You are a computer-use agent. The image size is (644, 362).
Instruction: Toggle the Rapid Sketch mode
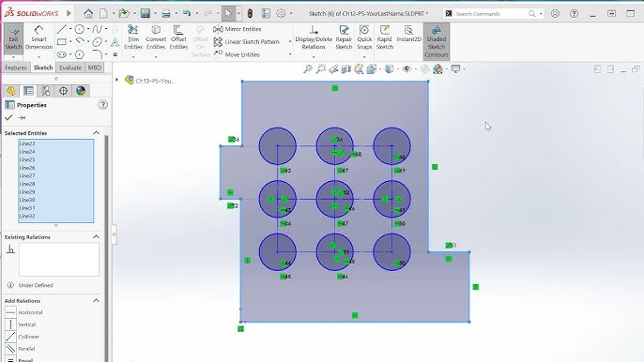coord(385,38)
